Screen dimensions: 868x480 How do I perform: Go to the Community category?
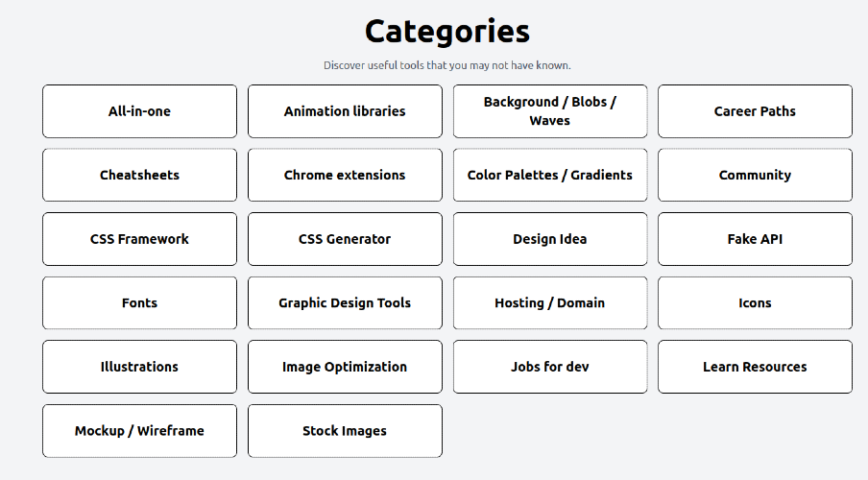tap(755, 175)
